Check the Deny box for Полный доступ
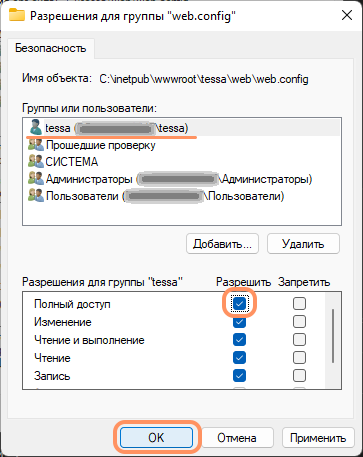Viewport: 363px width, 457px height. pyautogui.click(x=299, y=303)
